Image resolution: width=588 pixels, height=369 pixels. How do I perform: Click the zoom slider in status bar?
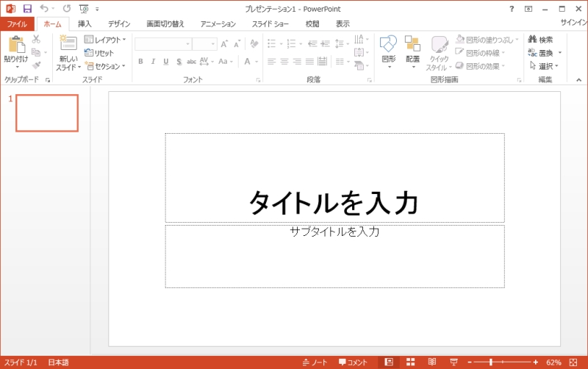click(490, 362)
